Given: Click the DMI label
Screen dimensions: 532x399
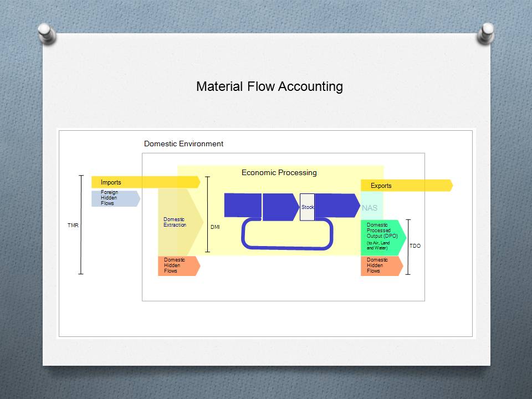Looking at the screenshot, I should coord(215,227).
